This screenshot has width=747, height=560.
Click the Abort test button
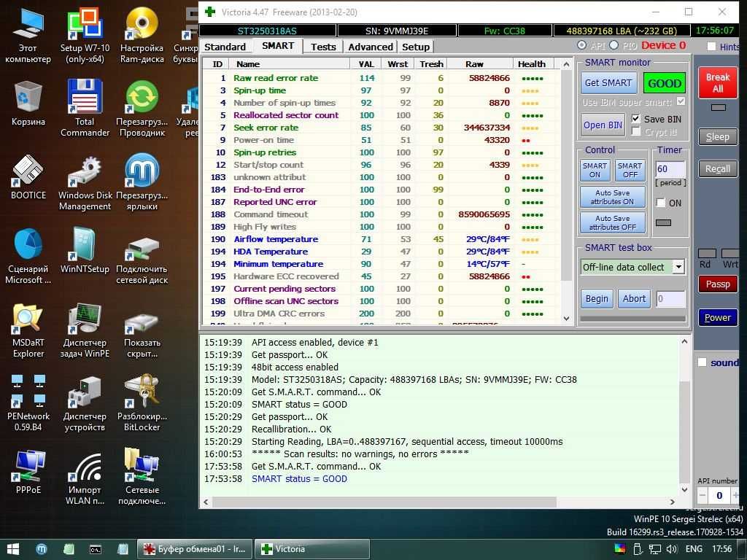(634, 298)
